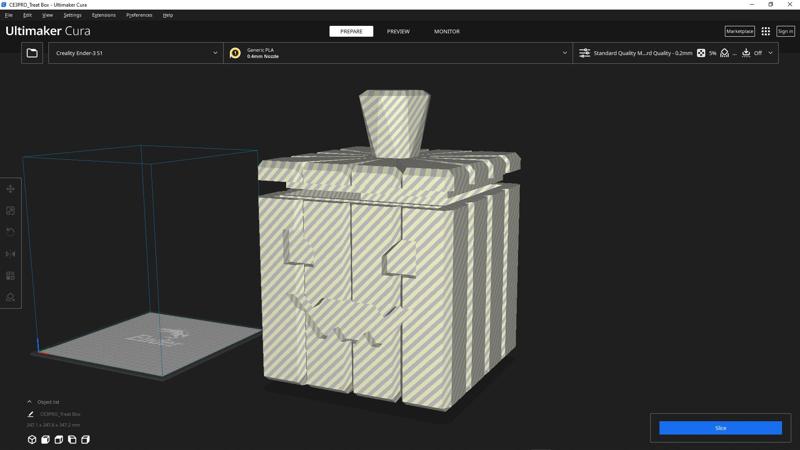Switch to 3D view camera icon
This screenshot has width=800, height=450.
point(32,439)
